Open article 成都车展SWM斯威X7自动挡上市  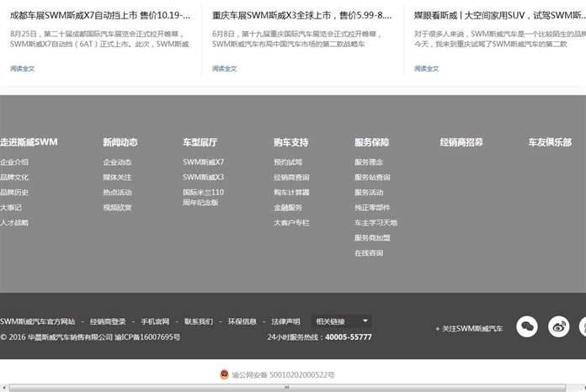pyautogui.click(x=100, y=15)
